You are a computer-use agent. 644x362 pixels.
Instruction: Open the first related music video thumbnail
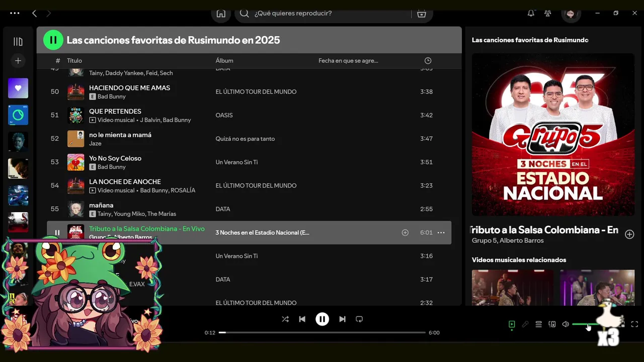513,288
